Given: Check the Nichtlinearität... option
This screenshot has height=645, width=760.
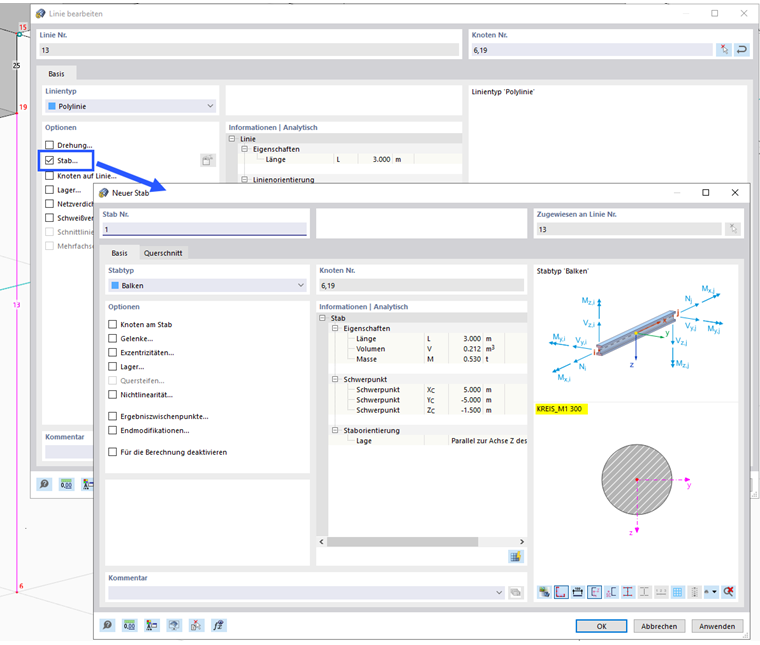Looking at the screenshot, I should 112,394.
